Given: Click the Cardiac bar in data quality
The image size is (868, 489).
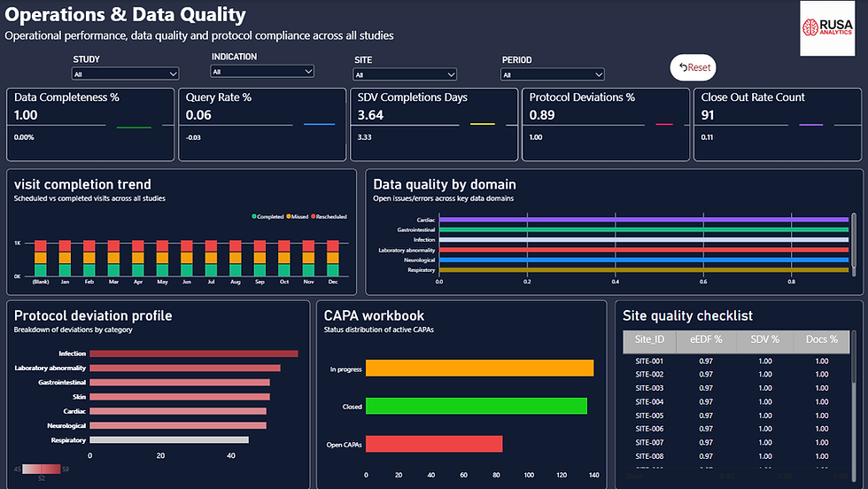Looking at the screenshot, I should click(644, 220).
